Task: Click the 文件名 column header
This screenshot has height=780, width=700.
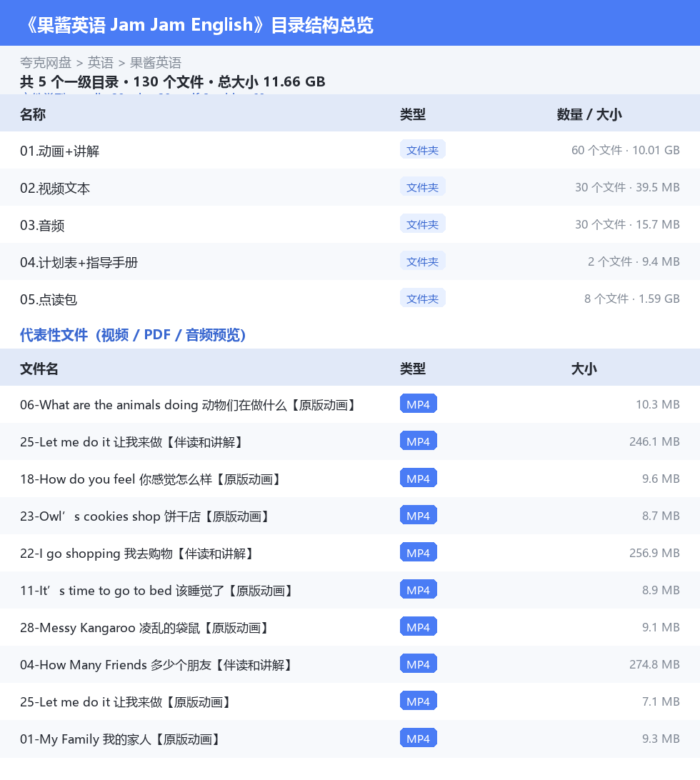Action: [x=39, y=369]
